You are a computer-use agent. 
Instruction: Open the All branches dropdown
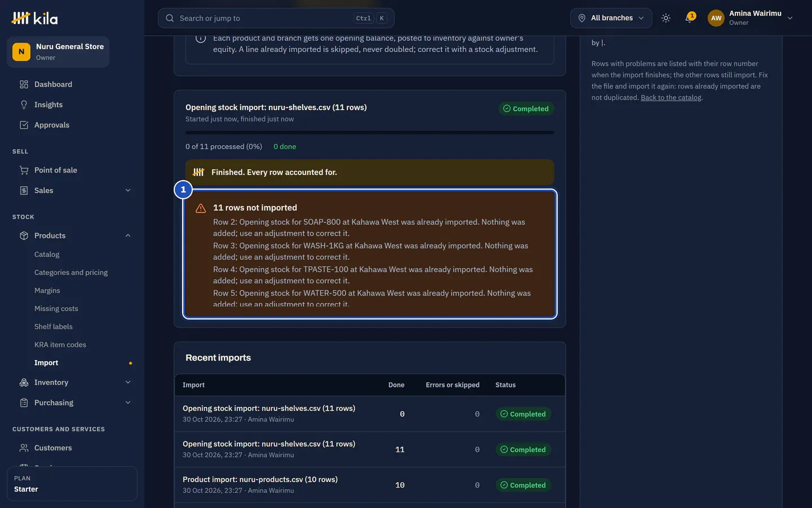coord(611,18)
